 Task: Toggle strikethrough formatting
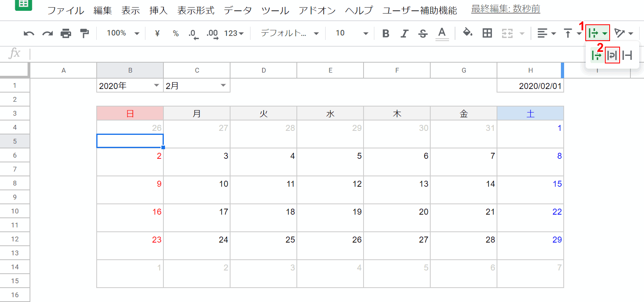[x=423, y=33]
